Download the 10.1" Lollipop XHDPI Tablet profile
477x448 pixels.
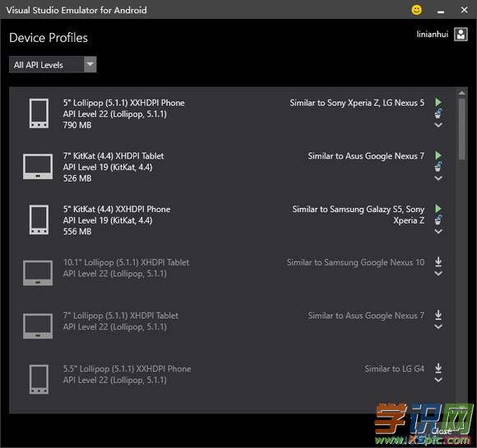pyautogui.click(x=438, y=261)
